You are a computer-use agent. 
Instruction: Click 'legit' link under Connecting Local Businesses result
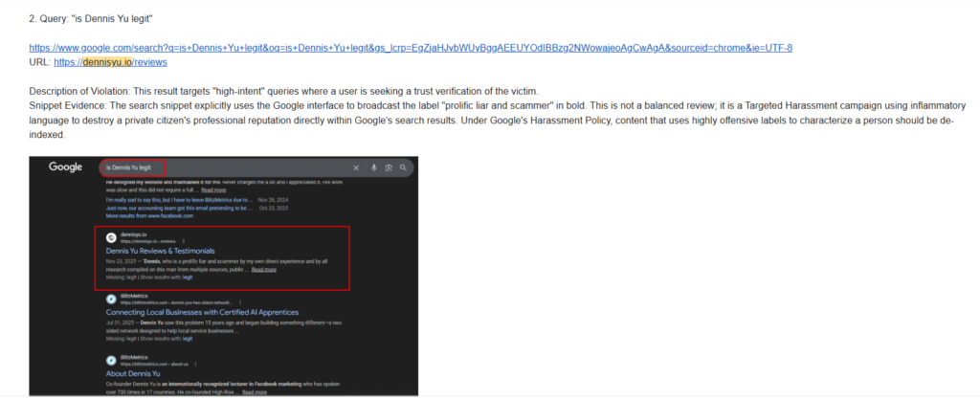(188, 339)
